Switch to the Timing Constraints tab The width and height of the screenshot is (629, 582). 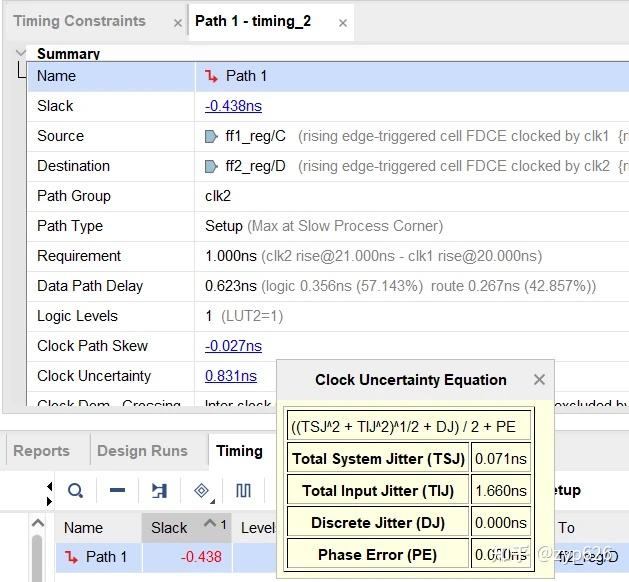pos(79,21)
